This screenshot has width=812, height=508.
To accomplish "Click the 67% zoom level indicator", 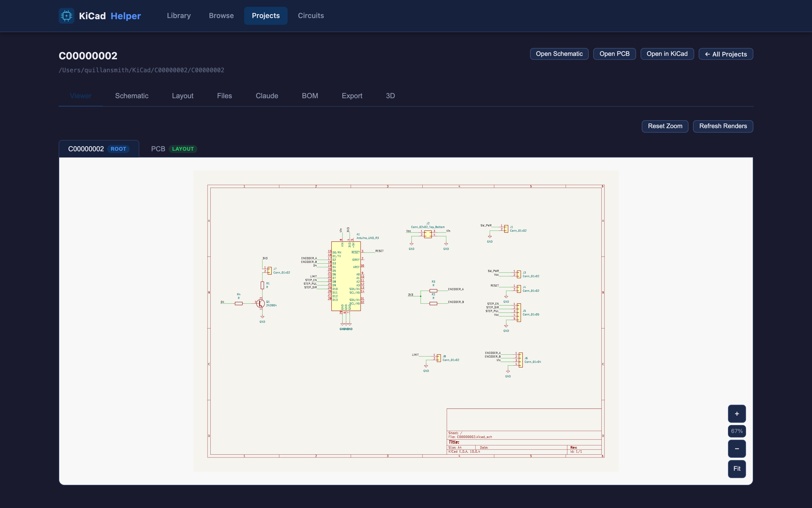I will coord(737,431).
